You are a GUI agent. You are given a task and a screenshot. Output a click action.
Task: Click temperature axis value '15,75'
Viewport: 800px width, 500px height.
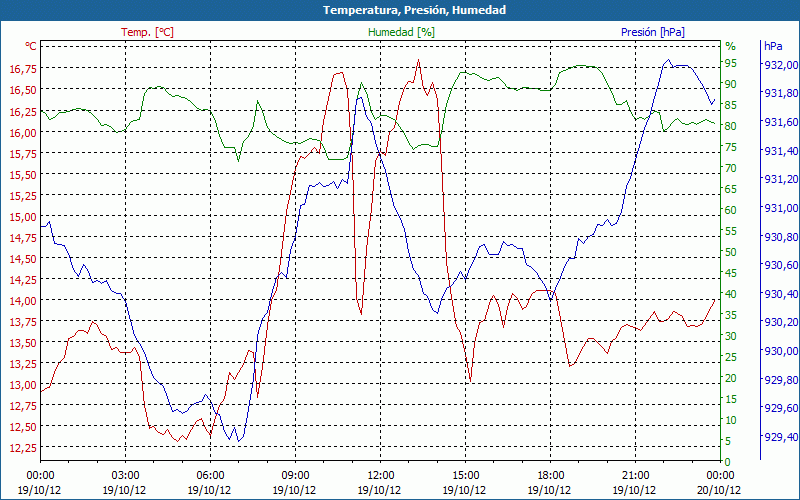pyautogui.click(x=23, y=154)
